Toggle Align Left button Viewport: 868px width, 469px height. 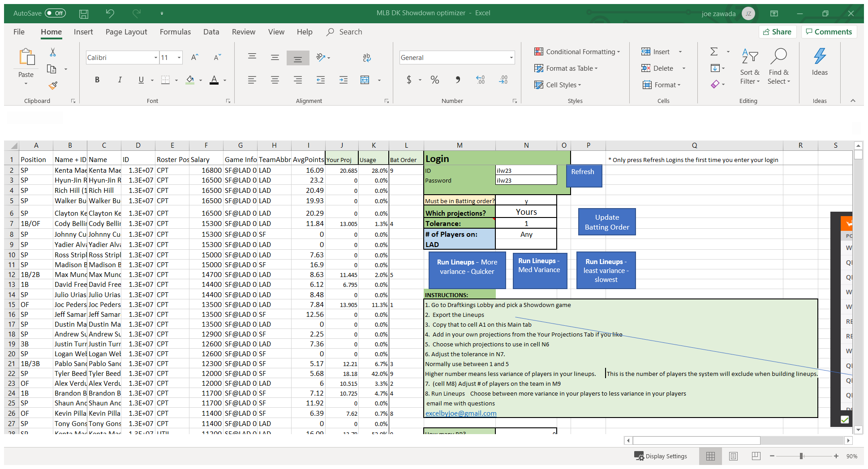click(252, 80)
